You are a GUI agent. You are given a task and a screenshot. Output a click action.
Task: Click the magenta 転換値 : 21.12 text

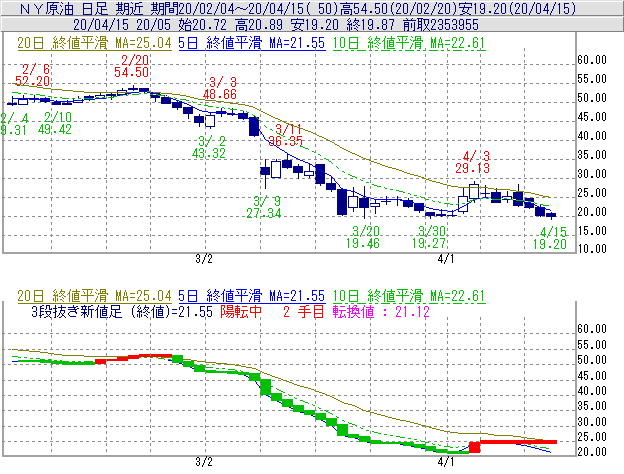(x=382, y=312)
